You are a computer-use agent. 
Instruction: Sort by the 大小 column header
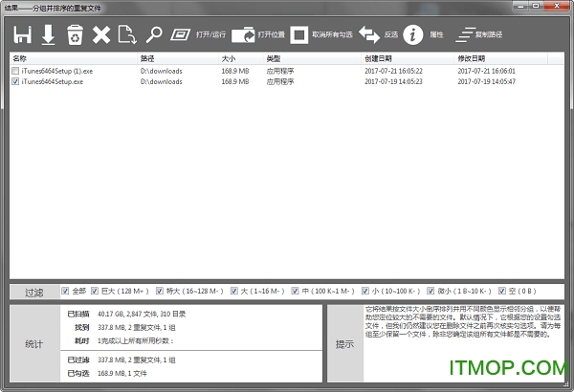(x=241, y=58)
